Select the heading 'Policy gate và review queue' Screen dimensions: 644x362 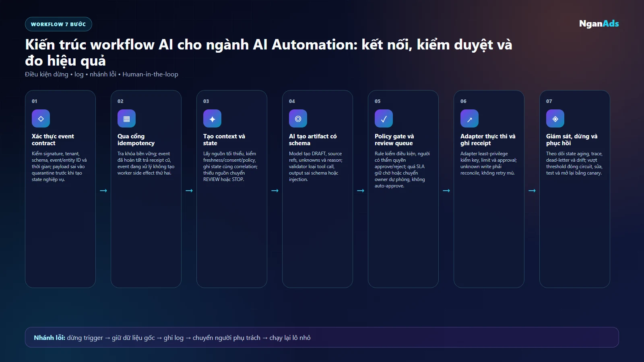click(394, 140)
